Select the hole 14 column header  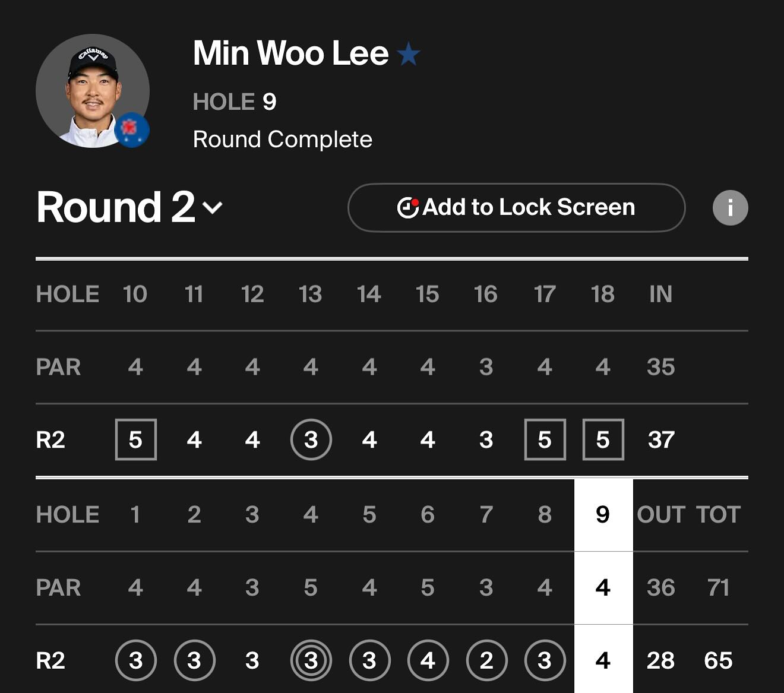(x=369, y=294)
